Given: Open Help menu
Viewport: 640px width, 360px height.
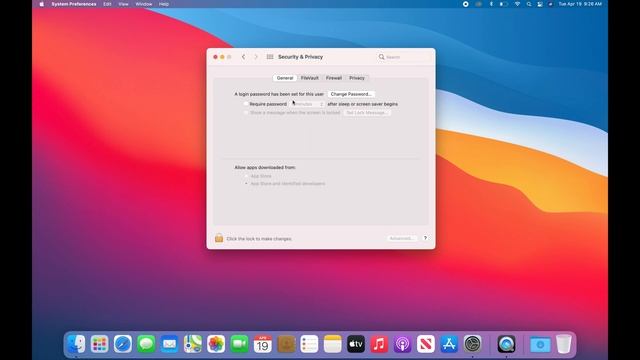Looking at the screenshot, I should click(x=164, y=4).
